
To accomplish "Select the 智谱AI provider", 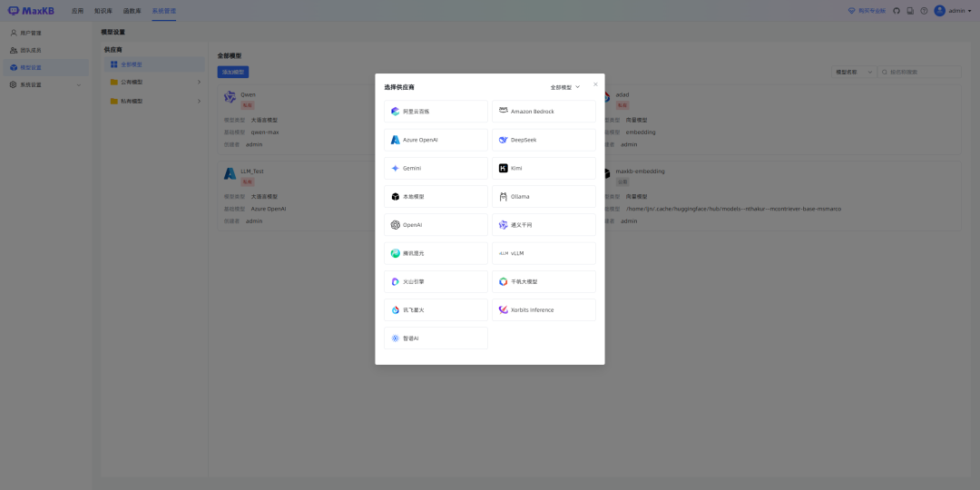I will point(436,338).
